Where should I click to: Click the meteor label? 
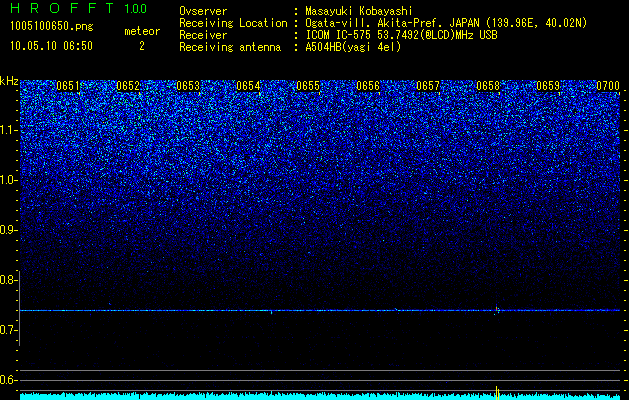142,31
